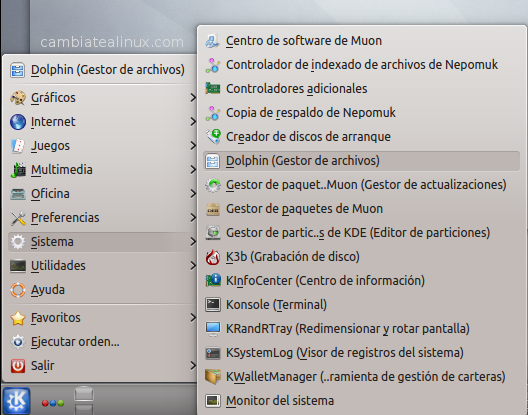Click the Copia de respaldo de Nepomuk icon
The image size is (528, 415).
213,113
